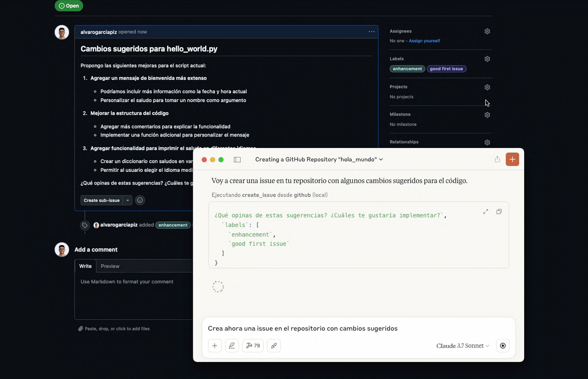Switch to the Preview tab
Image resolution: width=588 pixels, height=379 pixels.
pyautogui.click(x=110, y=266)
